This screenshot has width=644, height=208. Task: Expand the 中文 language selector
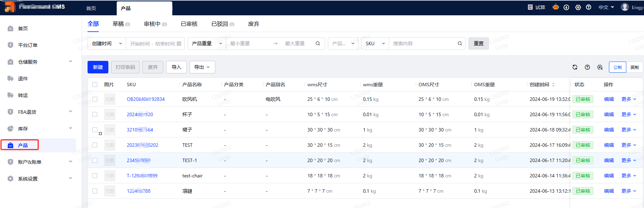[606, 7]
